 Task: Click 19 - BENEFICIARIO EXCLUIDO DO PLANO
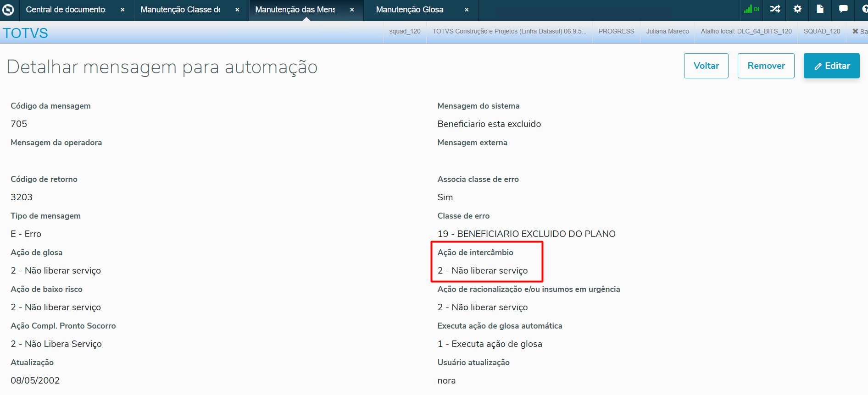pyautogui.click(x=526, y=234)
